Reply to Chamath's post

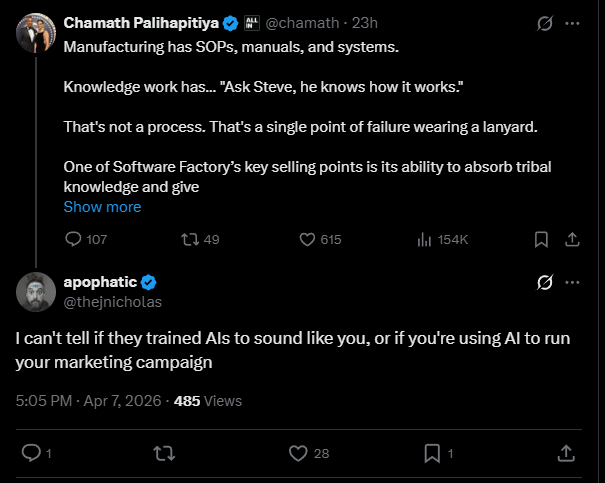73,240
